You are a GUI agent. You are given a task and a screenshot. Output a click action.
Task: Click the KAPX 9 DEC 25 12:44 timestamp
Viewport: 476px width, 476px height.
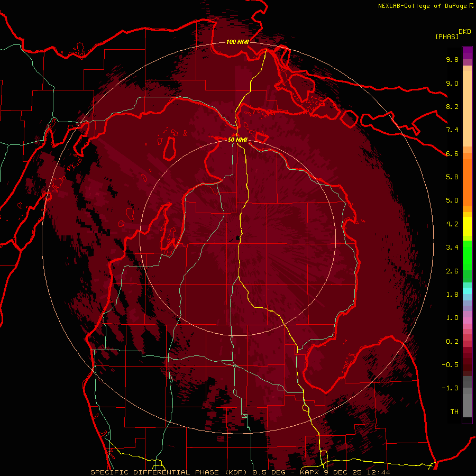click(345, 472)
